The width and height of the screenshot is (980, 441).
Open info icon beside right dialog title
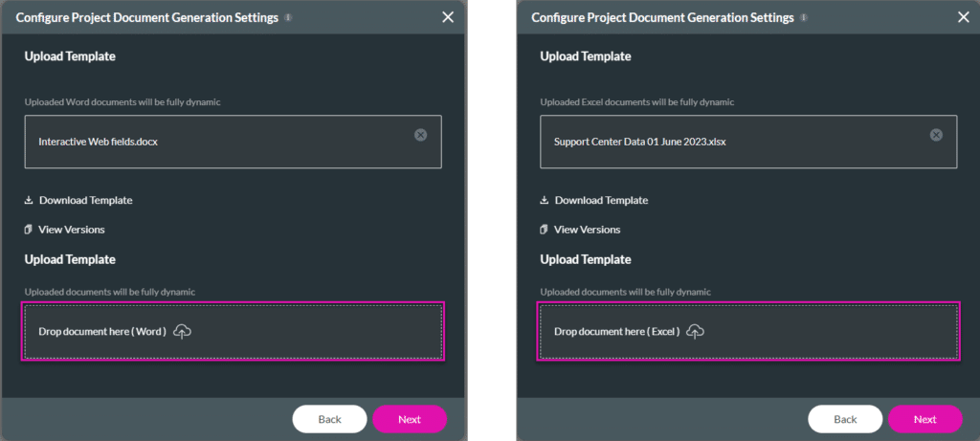coord(804,17)
